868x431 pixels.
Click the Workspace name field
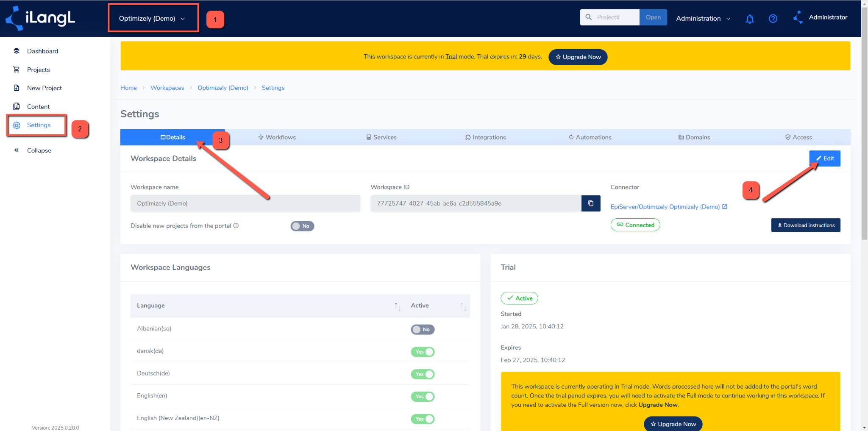(x=245, y=203)
